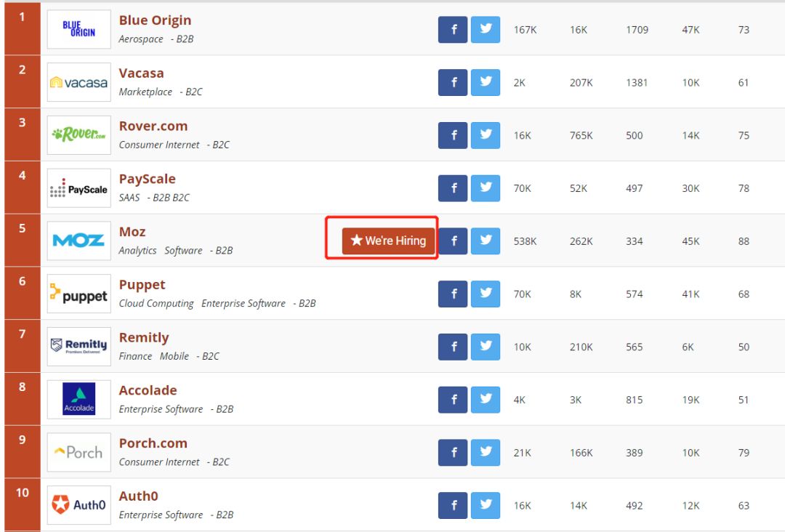785x532 pixels.
Task: Open Remitly's Twitter icon
Action: (x=485, y=347)
